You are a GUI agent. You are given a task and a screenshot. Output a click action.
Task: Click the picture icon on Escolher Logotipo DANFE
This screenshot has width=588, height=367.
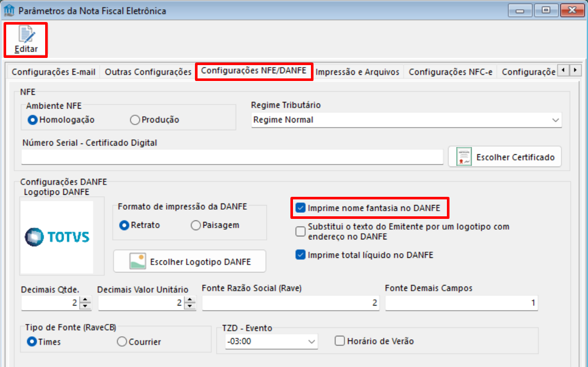138,261
